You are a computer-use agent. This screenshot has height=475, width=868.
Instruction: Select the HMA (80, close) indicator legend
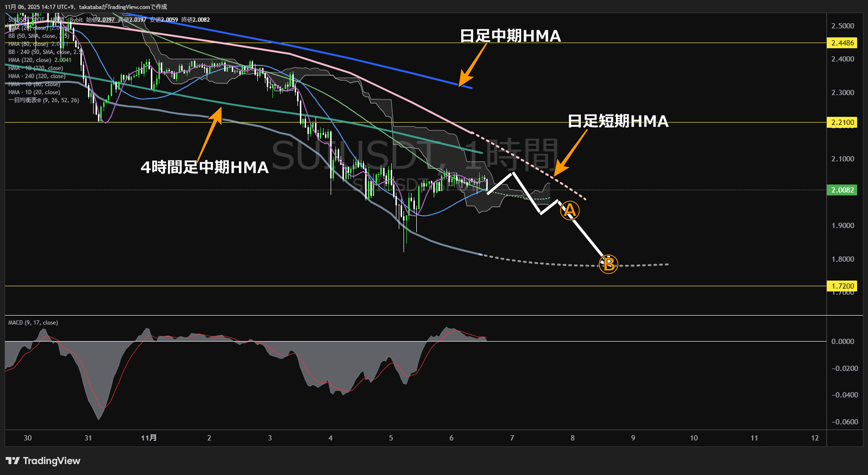pos(38,44)
